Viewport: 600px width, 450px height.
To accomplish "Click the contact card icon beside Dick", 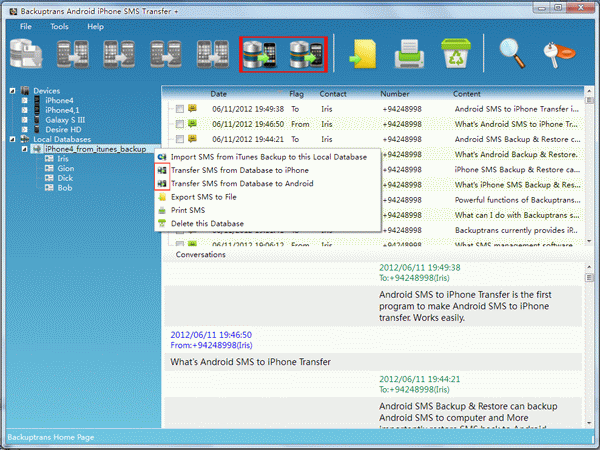I will pyautogui.click(x=49, y=178).
